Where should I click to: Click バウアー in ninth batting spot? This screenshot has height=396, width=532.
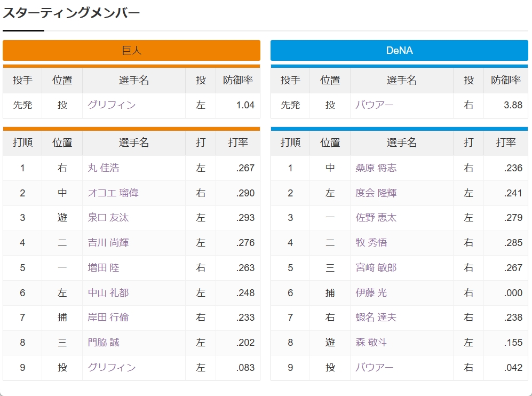[374, 368]
